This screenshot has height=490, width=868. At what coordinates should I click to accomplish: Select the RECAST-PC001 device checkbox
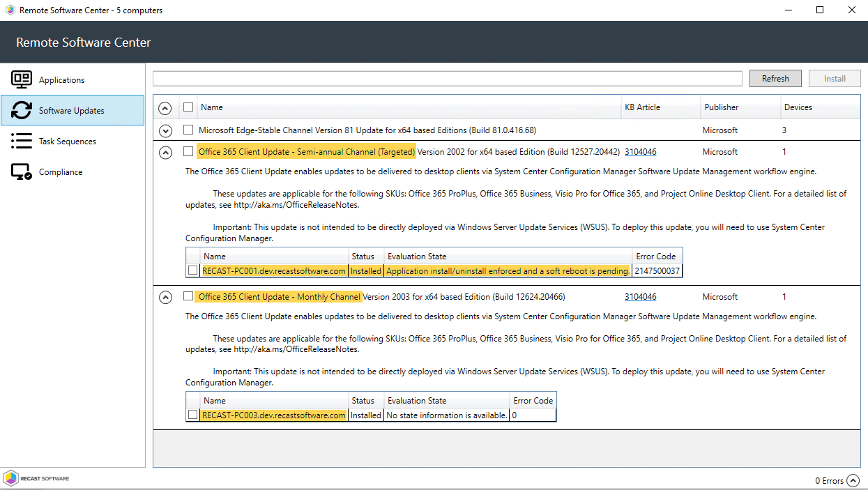(x=193, y=270)
